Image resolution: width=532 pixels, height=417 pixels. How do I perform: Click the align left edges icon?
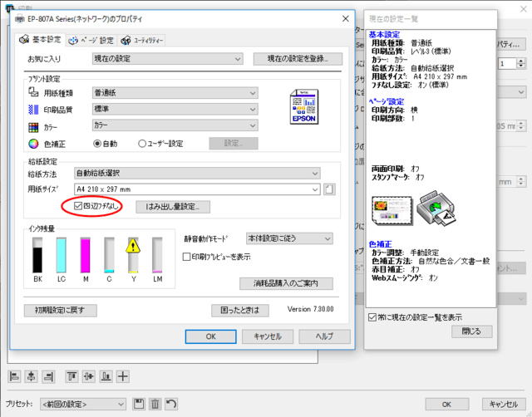click(14, 376)
